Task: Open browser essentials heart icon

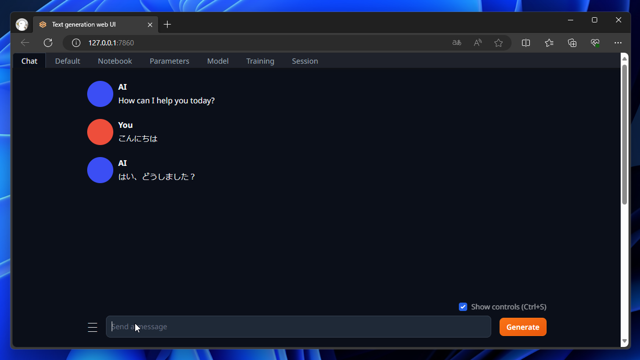Action: coord(595,42)
